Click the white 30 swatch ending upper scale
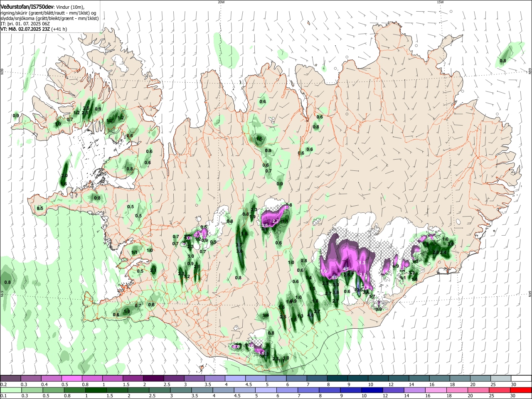 (x=521, y=379)
